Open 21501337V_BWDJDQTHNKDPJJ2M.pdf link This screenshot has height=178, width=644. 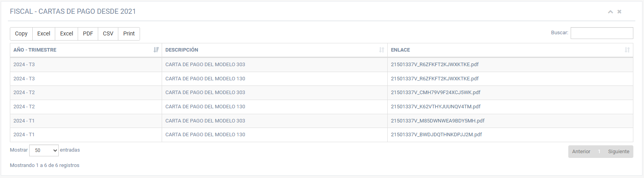pyautogui.click(x=436, y=135)
